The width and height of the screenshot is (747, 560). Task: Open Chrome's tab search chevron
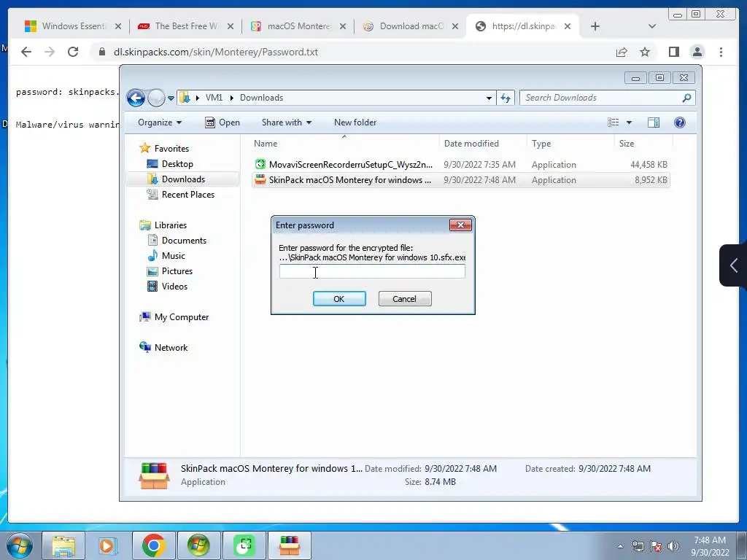pos(652,26)
